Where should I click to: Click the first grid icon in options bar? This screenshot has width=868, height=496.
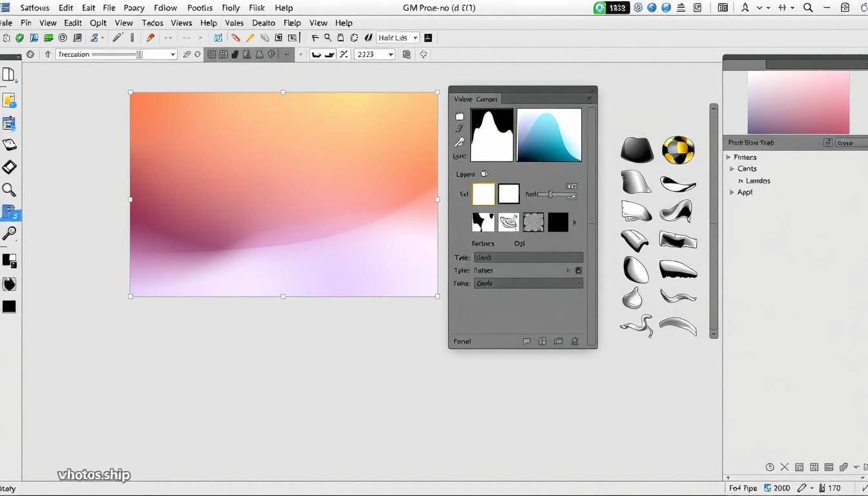coord(212,54)
